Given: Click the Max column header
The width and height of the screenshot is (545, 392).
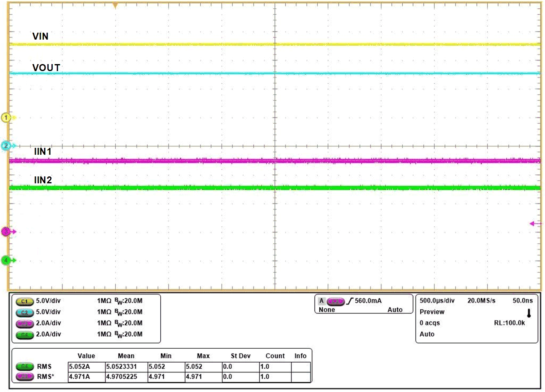Looking at the screenshot, I should (203, 356).
